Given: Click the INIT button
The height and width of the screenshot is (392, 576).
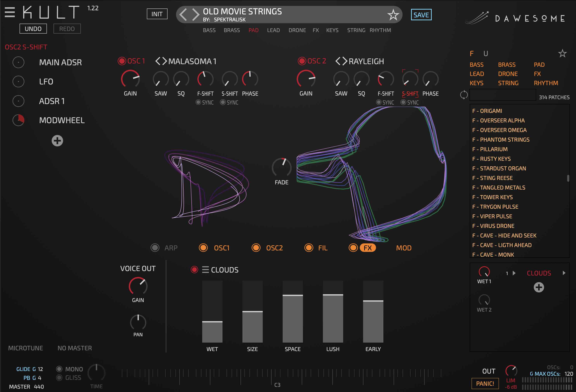Looking at the screenshot, I should [157, 14].
